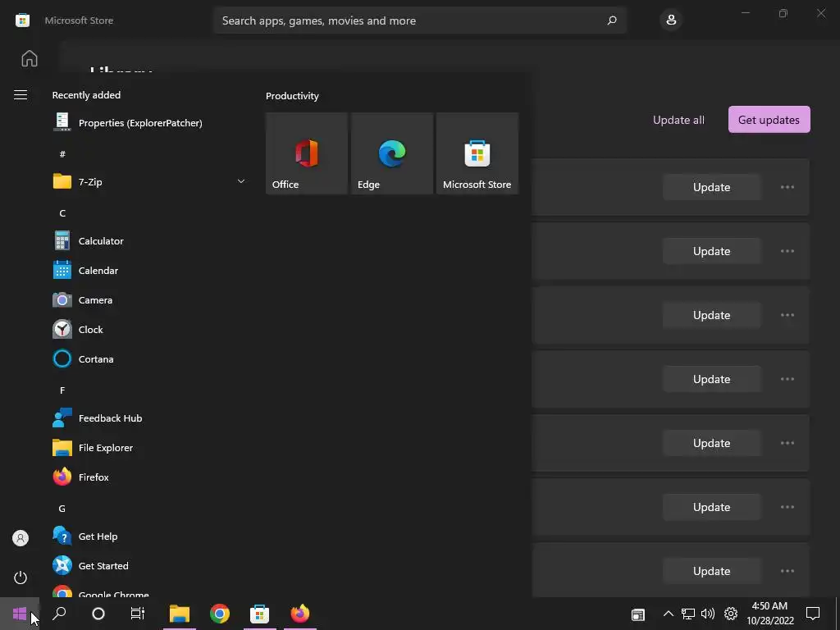This screenshot has height=630, width=840.
Task: Click Update on the first library row
Action: pyautogui.click(x=711, y=187)
